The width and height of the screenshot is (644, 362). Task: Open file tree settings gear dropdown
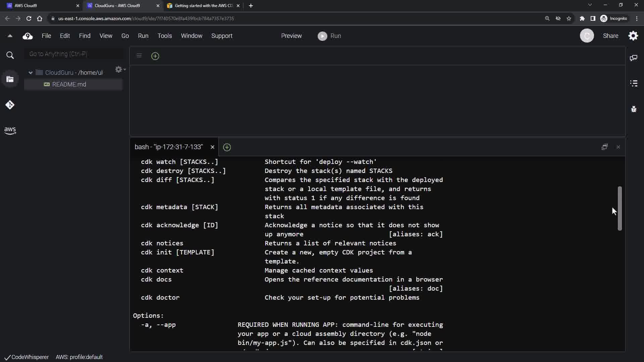tap(120, 69)
